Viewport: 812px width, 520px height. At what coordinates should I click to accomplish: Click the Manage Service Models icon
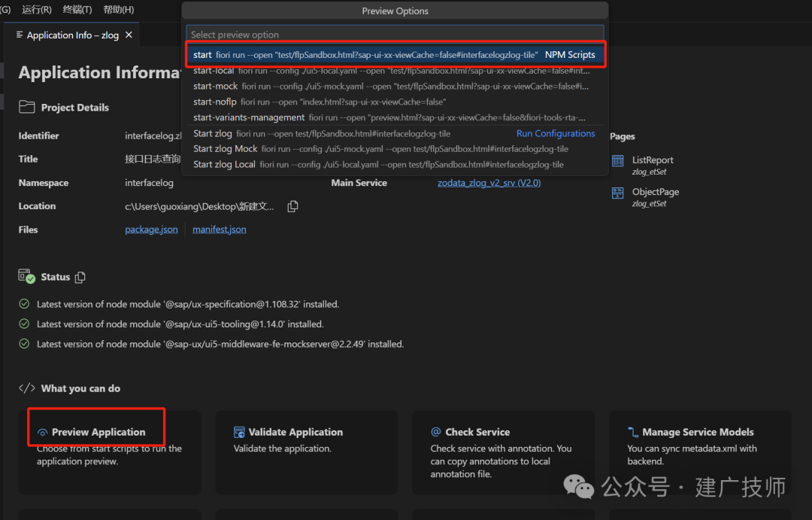point(633,432)
